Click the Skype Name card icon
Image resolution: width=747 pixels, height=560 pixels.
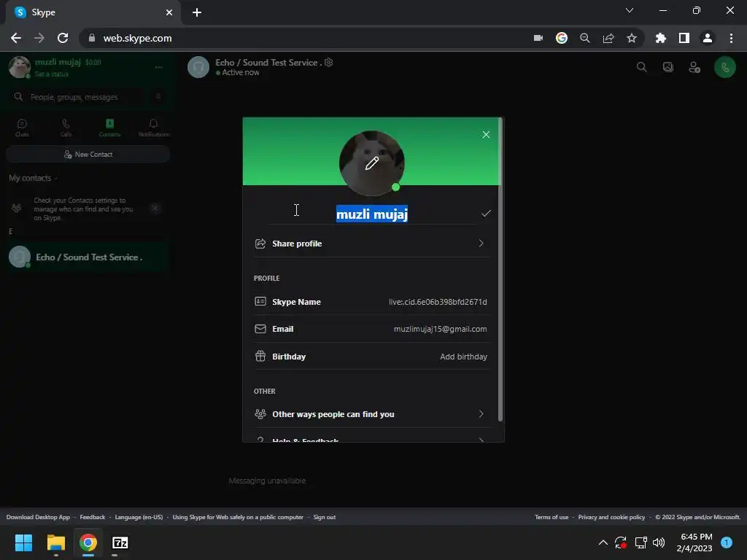(260, 301)
